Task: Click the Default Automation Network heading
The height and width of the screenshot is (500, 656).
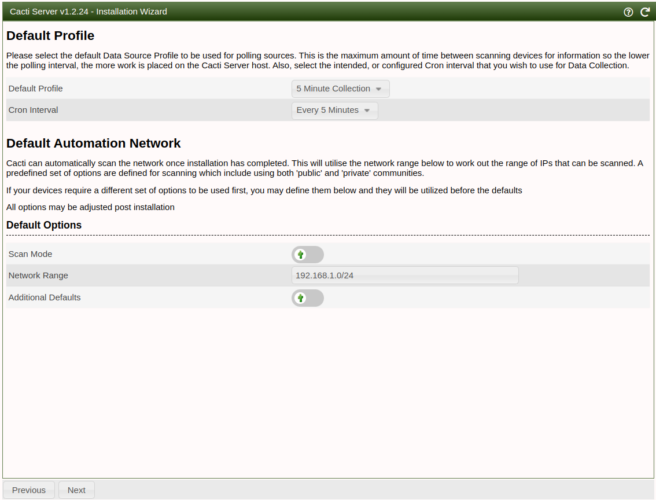Action: click(93, 143)
